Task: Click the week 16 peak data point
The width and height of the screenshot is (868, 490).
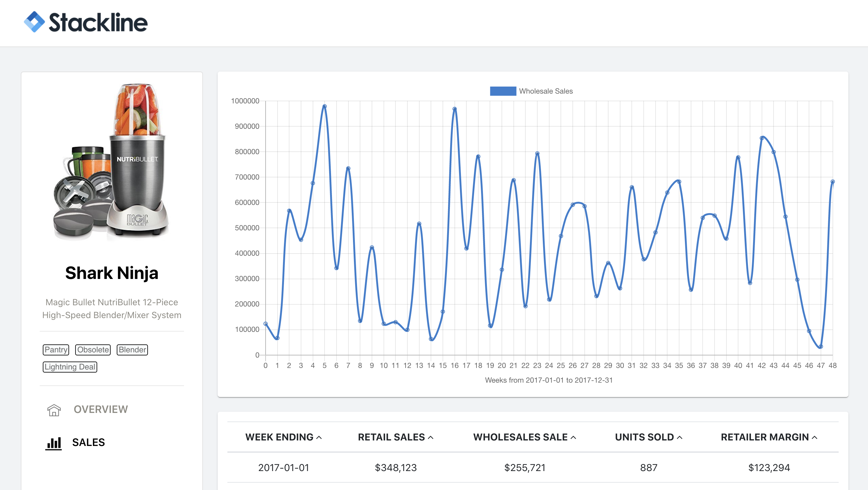Action: (x=454, y=109)
